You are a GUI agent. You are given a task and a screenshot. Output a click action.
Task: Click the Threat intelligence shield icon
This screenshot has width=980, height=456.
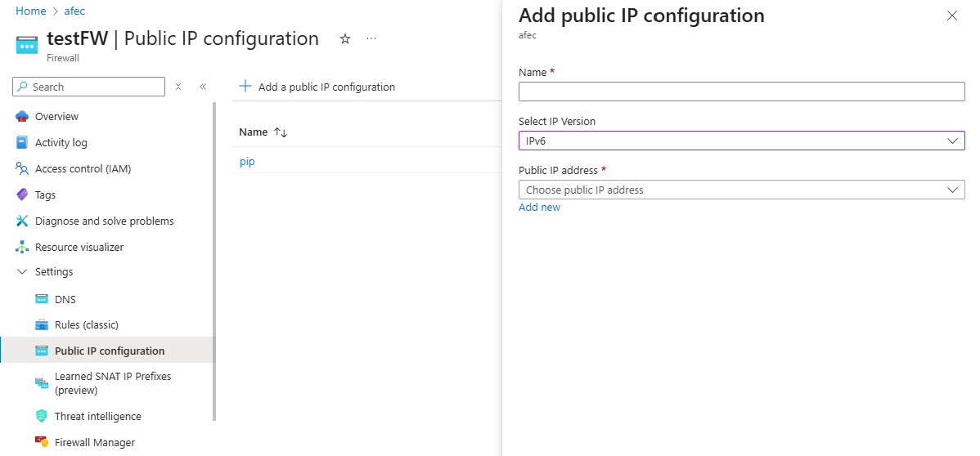coord(42,416)
